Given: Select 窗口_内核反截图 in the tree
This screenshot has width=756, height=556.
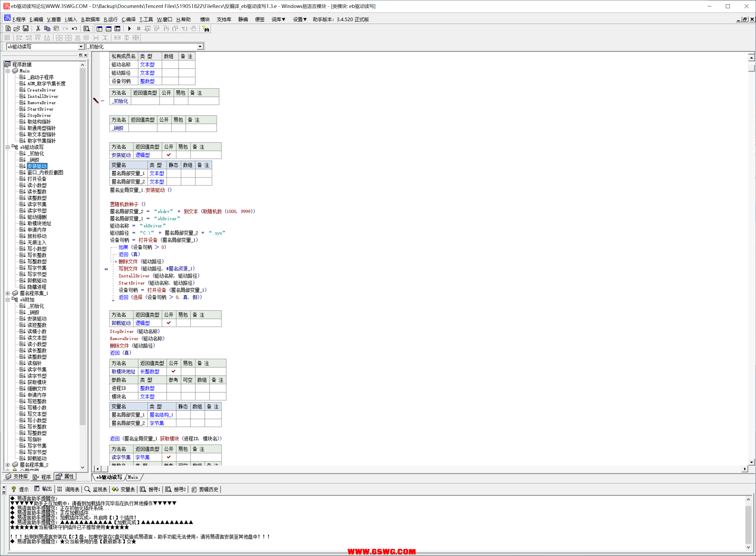Looking at the screenshot, I should click(x=45, y=172).
